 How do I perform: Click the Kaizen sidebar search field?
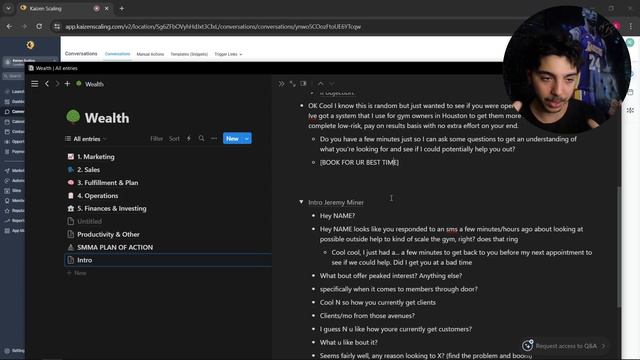[13, 76]
